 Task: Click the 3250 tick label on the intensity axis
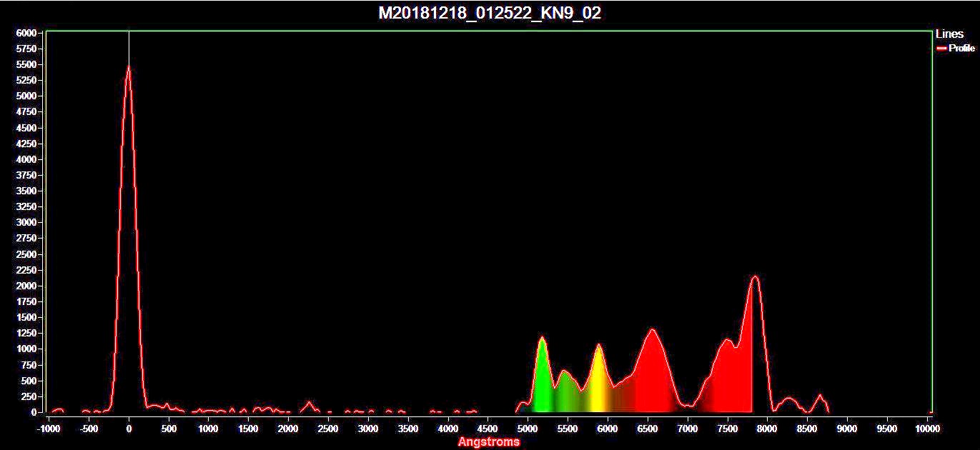26,206
